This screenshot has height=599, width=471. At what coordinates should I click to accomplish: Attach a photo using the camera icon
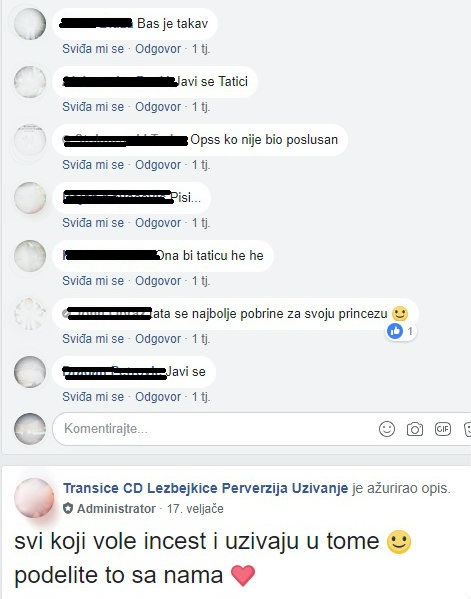pyautogui.click(x=414, y=429)
